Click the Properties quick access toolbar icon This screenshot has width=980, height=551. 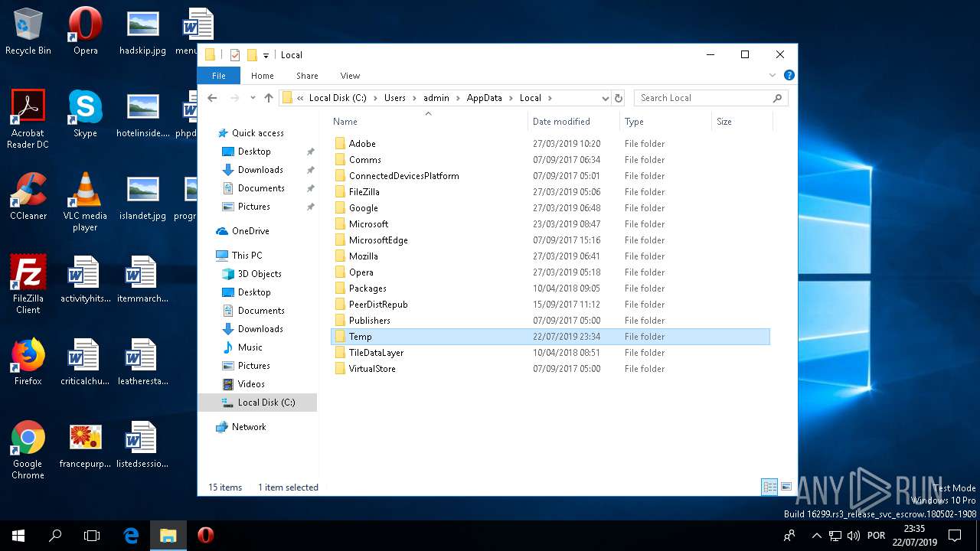pyautogui.click(x=235, y=55)
